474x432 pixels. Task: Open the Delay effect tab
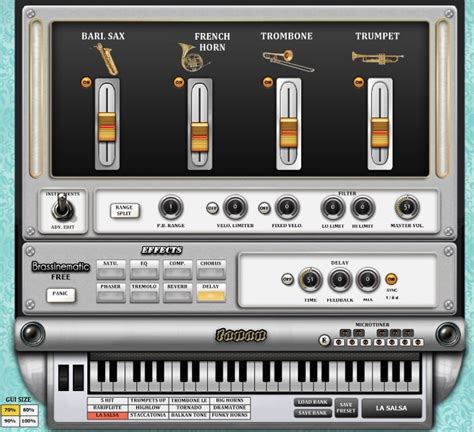211,293
